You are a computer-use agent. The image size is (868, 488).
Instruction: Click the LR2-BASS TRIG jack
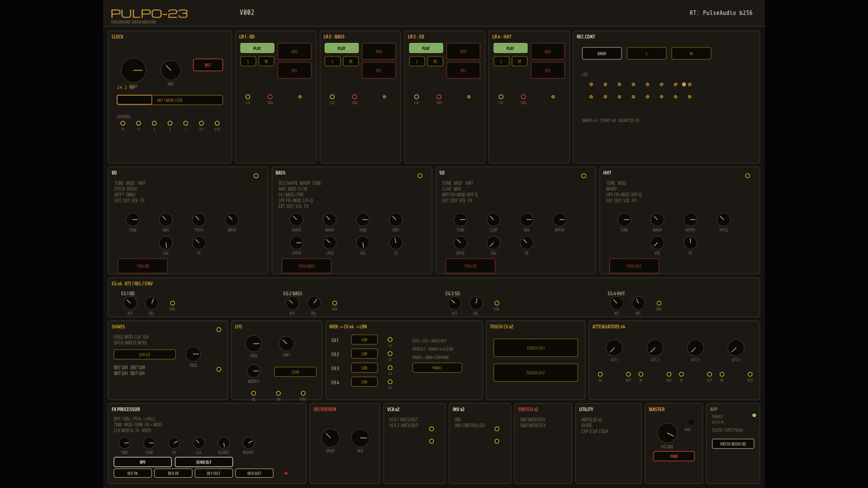(354, 97)
